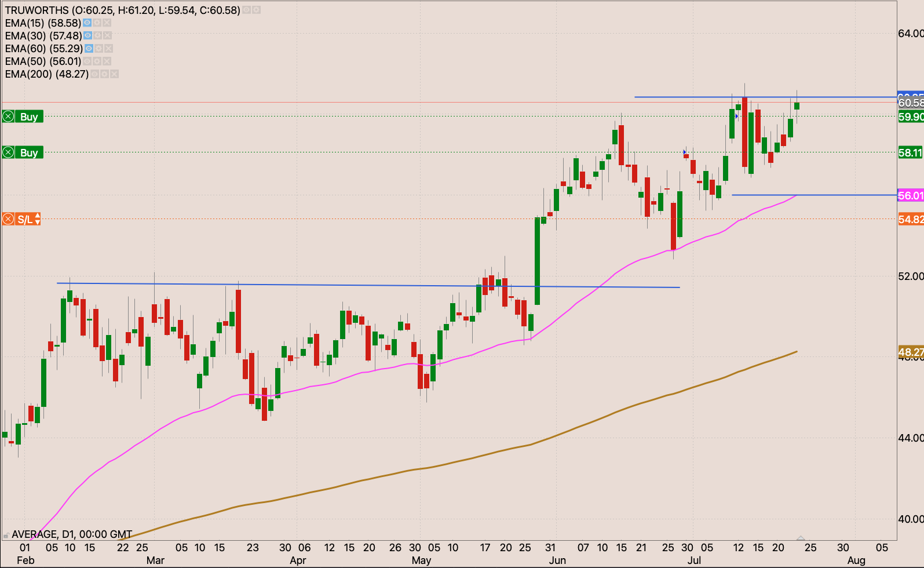Viewport: 924px width, 568px height.
Task: Show the EMA(200) line via eye icon
Action: (x=95, y=74)
